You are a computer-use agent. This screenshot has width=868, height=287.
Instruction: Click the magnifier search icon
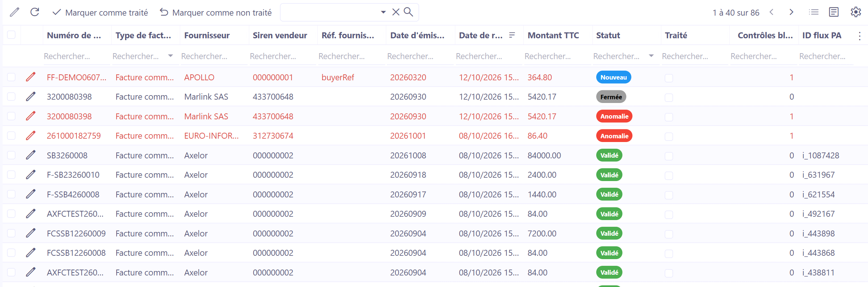[x=408, y=12]
